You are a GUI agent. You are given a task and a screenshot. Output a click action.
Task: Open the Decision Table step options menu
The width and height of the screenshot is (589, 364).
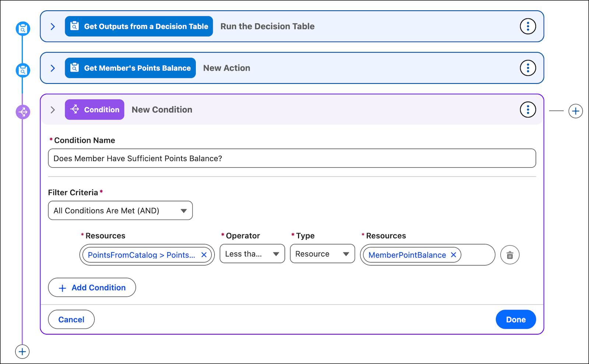click(x=528, y=26)
